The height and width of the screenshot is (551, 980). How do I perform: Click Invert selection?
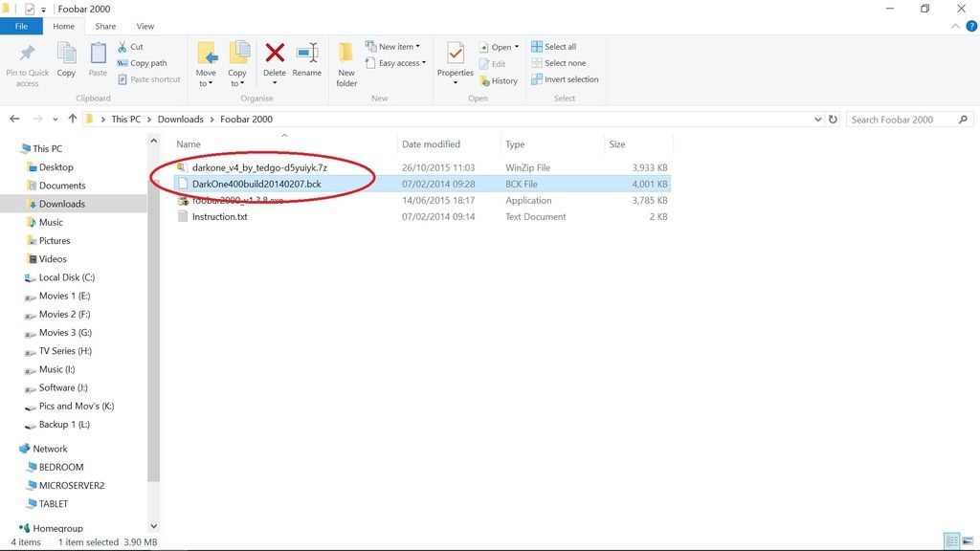click(565, 79)
